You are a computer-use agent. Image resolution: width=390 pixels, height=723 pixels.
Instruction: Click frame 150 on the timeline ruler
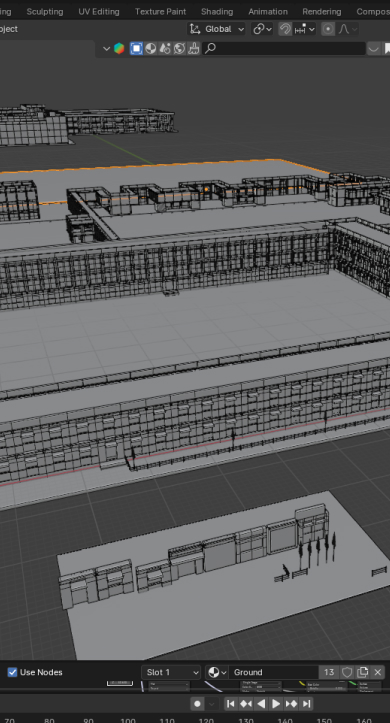click(x=324, y=720)
